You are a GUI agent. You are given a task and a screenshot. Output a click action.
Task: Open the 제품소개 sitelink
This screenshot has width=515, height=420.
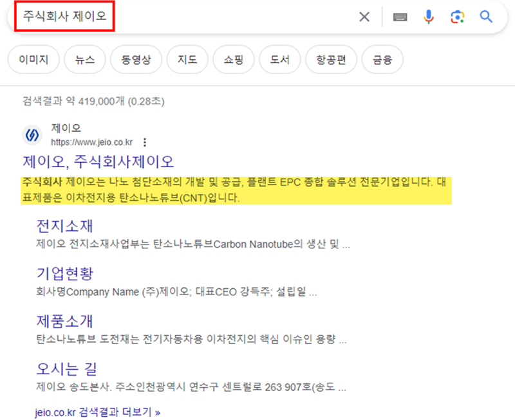[64, 321]
